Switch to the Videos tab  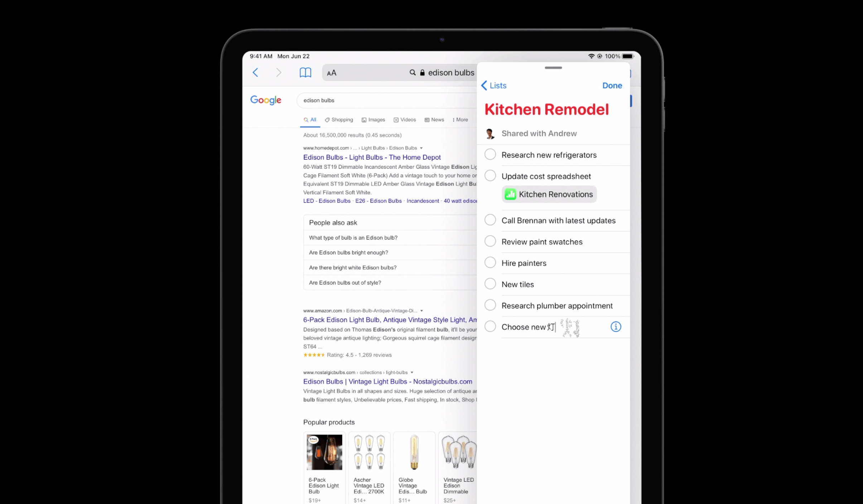pos(405,120)
